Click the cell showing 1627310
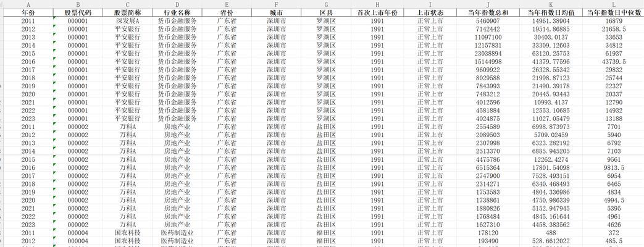 488,225
